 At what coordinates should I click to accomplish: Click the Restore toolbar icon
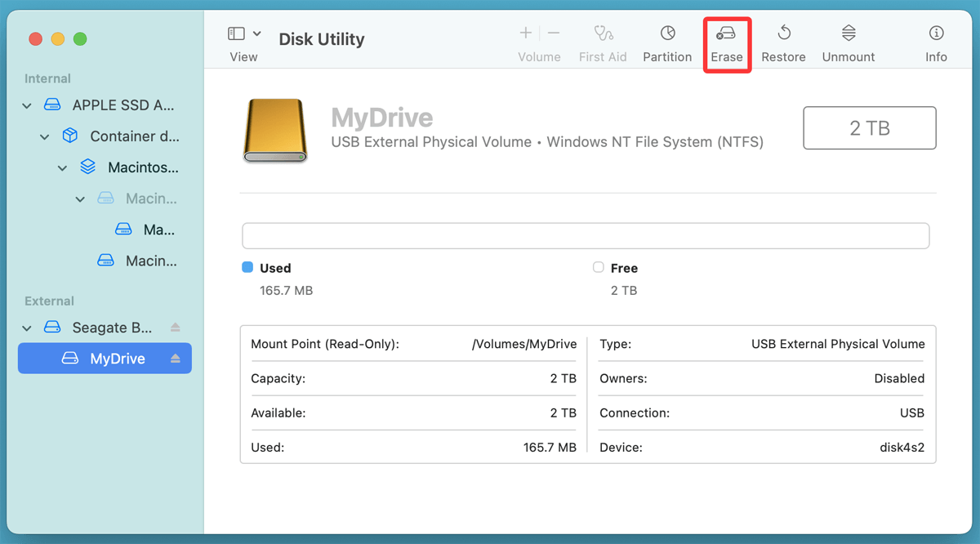click(x=783, y=34)
